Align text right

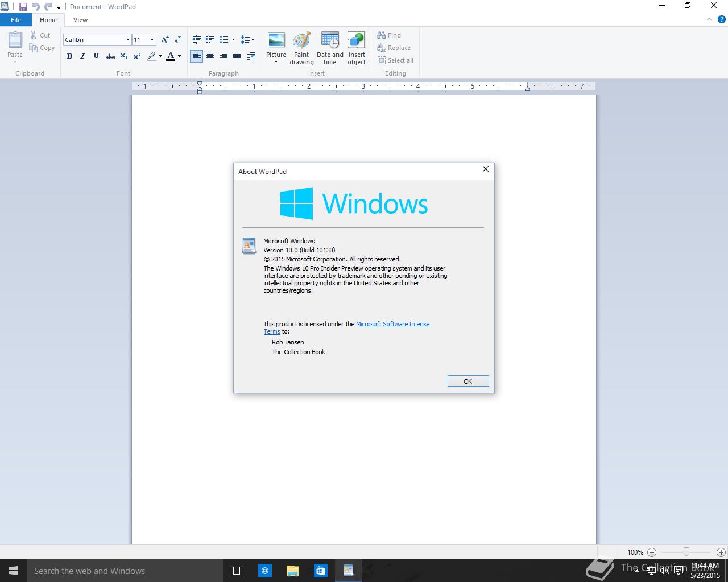tap(223, 56)
